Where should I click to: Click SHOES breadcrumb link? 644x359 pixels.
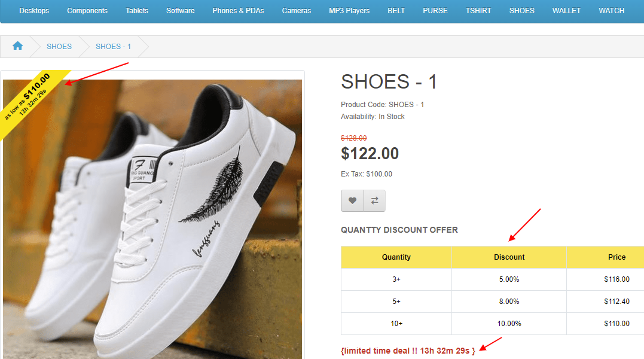tap(59, 46)
